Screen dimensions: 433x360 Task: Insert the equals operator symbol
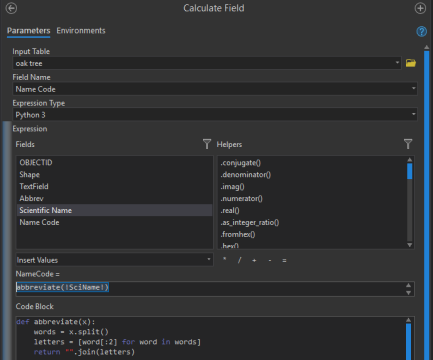pos(284,260)
